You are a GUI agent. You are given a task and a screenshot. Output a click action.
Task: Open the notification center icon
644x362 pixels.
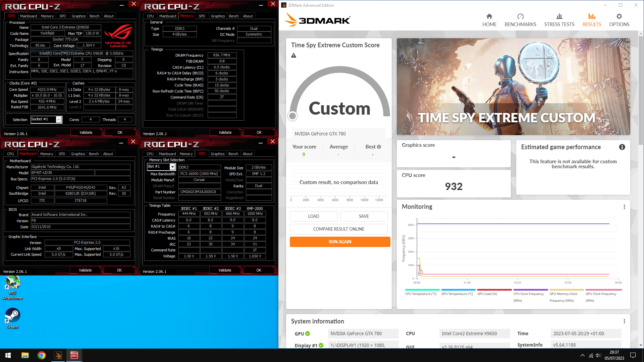point(633,355)
